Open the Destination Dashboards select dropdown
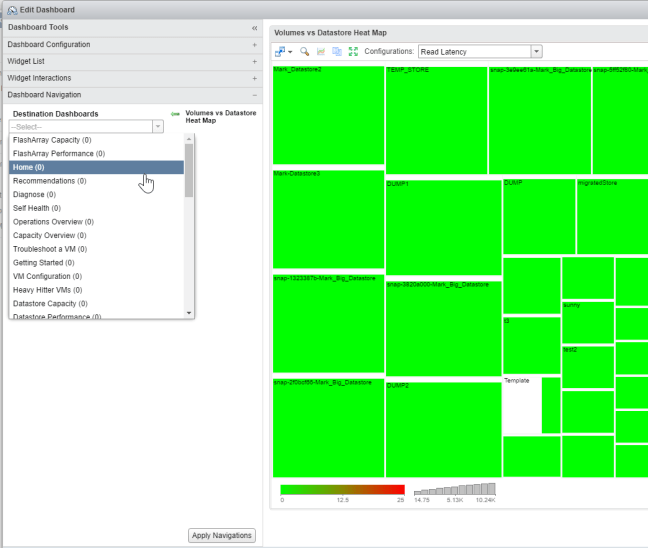648x548 pixels. [157, 127]
